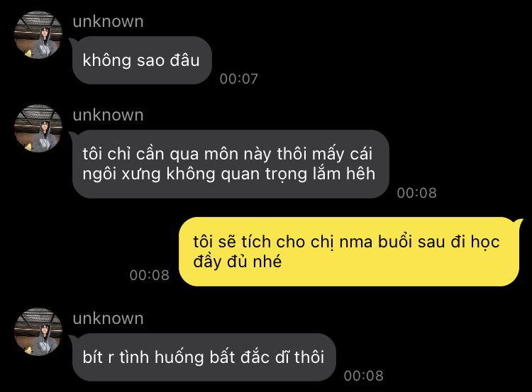Image resolution: width=532 pixels, height=392 pixels.
Task: Click 'unknown' name above 'tôi chỉ cần' message
Action: pyautogui.click(x=109, y=116)
